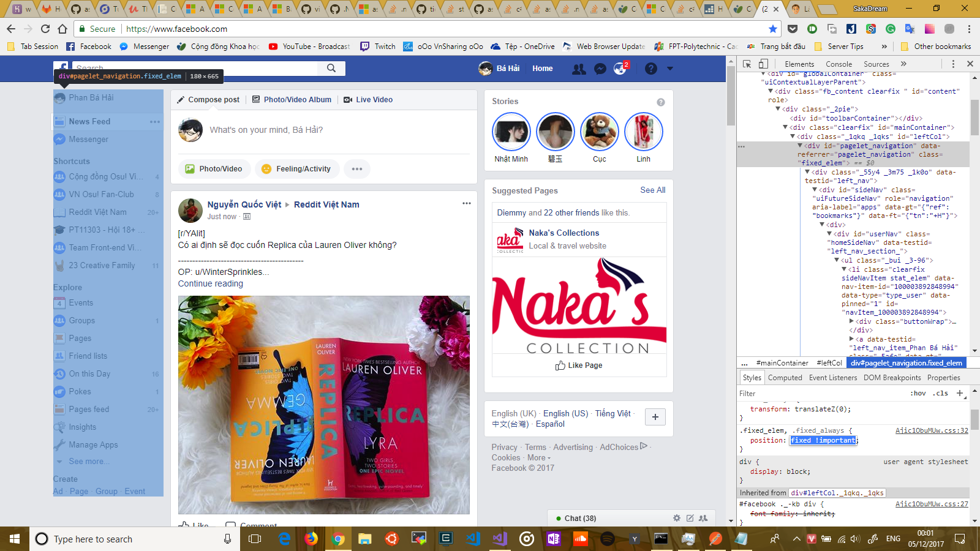The width and height of the screenshot is (980, 551).
Task: Open the notifications globe with badge
Action: [620, 69]
